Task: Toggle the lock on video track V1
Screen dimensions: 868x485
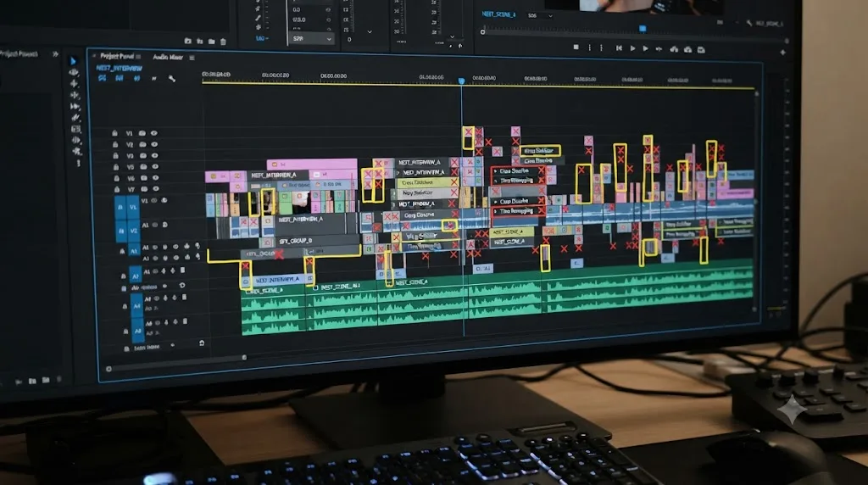Action: click(x=114, y=133)
